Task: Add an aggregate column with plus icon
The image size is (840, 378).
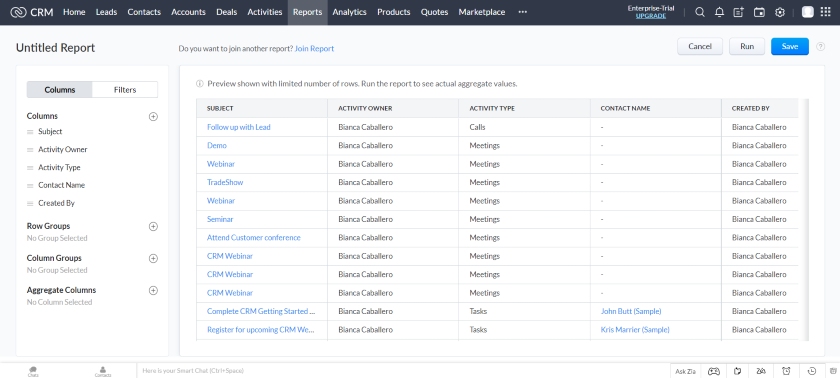Action: coord(153,291)
